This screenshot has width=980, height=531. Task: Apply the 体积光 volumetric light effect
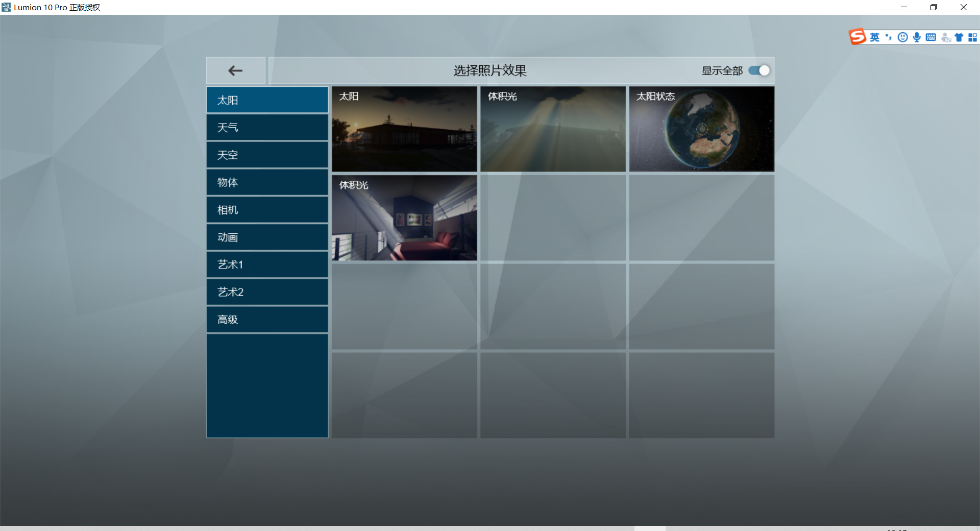point(553,129)
